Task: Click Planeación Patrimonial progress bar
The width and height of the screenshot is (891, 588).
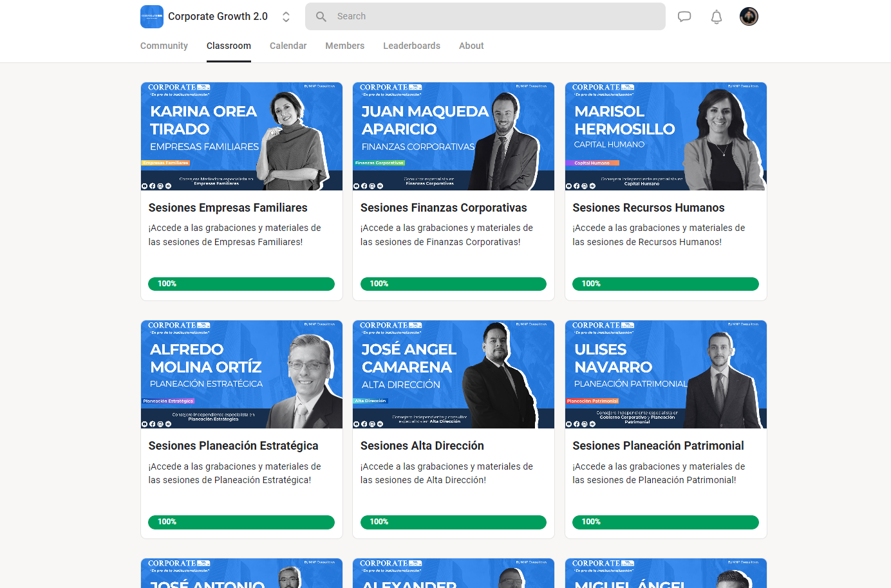Action: coord(666,522)
